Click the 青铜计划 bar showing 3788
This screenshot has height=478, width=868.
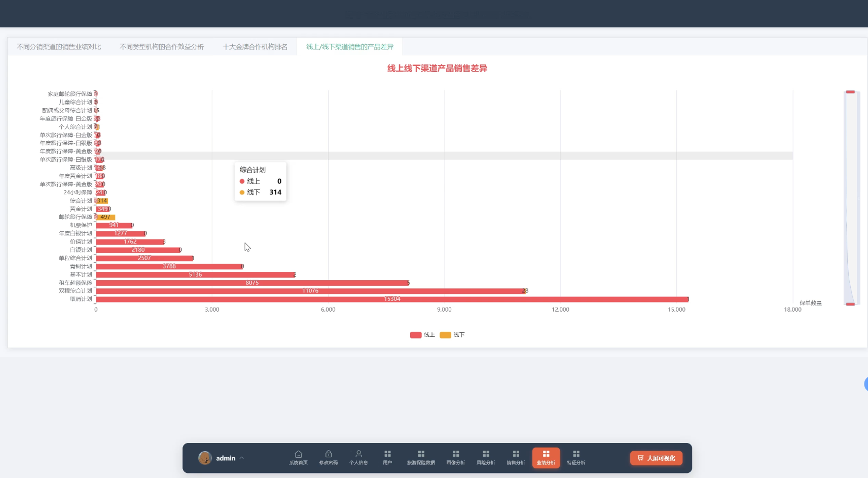click(x=169, y=266)
